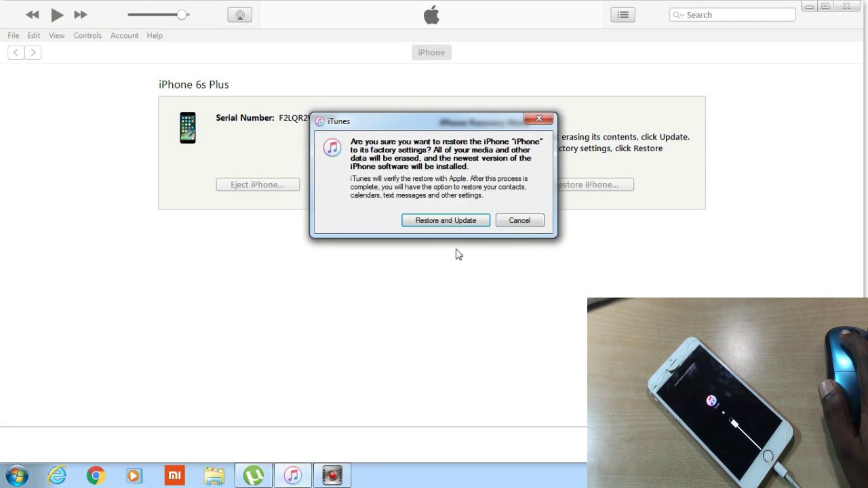Click the iTunes dialog title bar icon
Screen dimensions: 868x488
pyautogui.click(x=320, y=121)
